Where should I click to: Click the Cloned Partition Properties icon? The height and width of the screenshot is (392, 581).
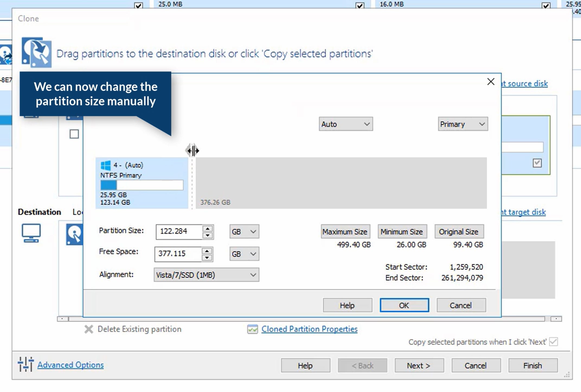coord(252,329)
